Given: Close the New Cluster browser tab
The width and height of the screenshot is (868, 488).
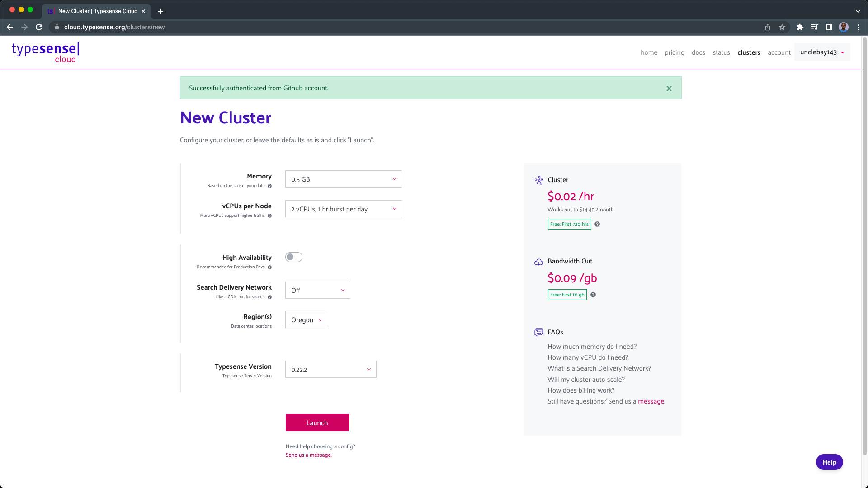Looking at the screenshot, I should pos(143,11).
